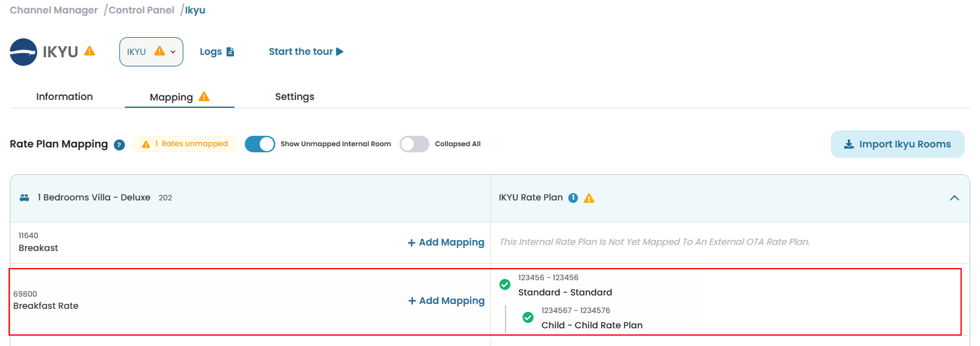
Task: Click the Ikyu breadcrumb
Action: click(196, 10)
